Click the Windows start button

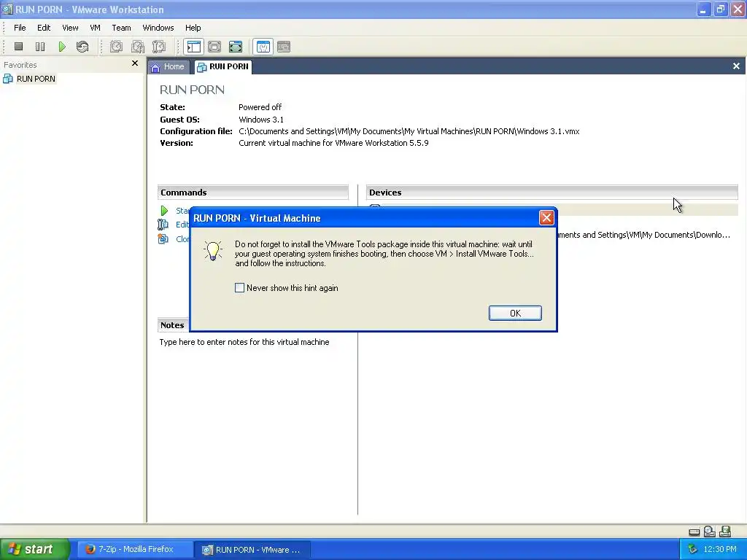[x=34, y=549]
